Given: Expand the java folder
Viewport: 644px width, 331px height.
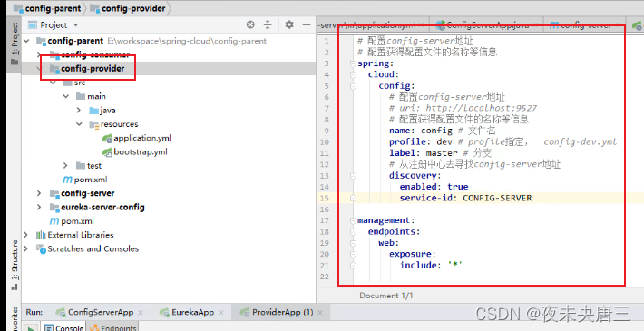Looking at the screenshot, I should [x=79, y=111].
